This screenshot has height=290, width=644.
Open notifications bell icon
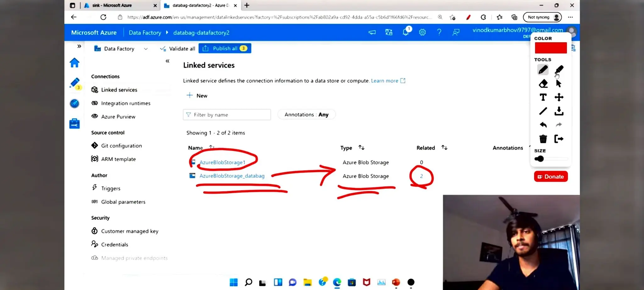[x=406, y=32]
